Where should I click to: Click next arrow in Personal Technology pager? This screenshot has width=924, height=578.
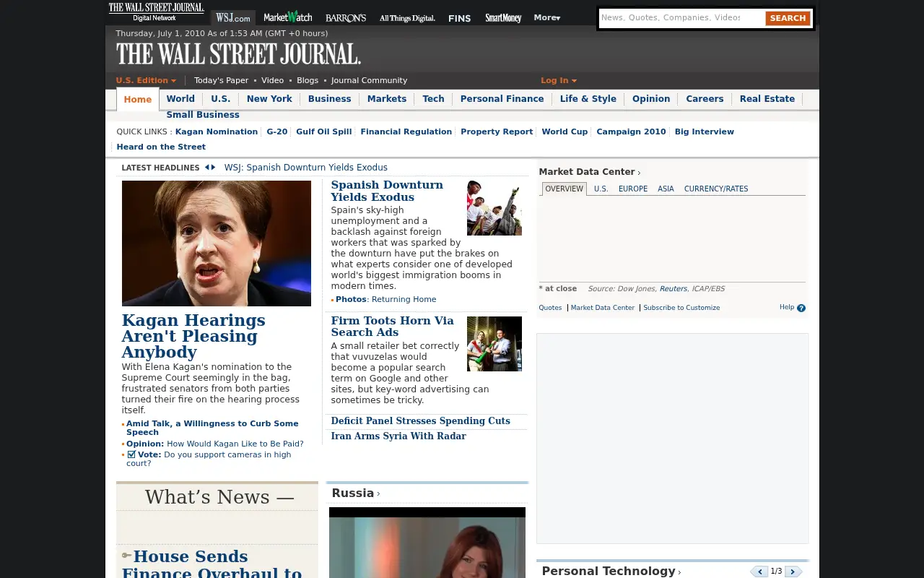click(x=793, y=571)
